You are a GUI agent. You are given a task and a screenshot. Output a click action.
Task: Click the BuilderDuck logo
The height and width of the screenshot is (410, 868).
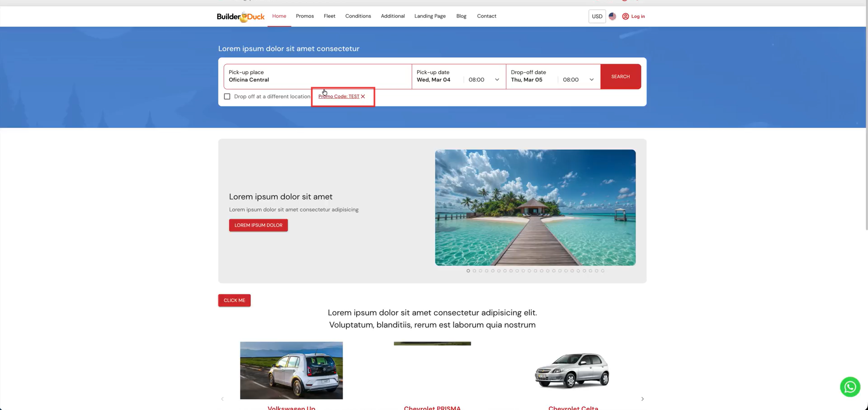click(x=241, y=17)
